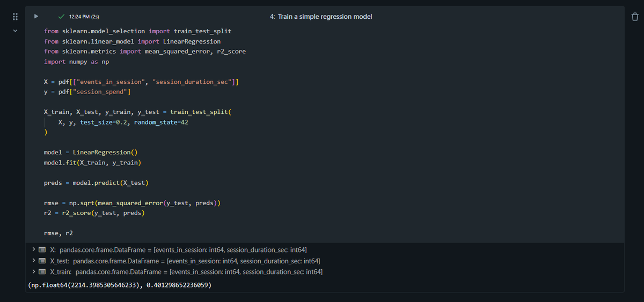Click the r2 = r2_score(y_test, preds) line
This screenshot has width=644, height=302.
(94, 213)
